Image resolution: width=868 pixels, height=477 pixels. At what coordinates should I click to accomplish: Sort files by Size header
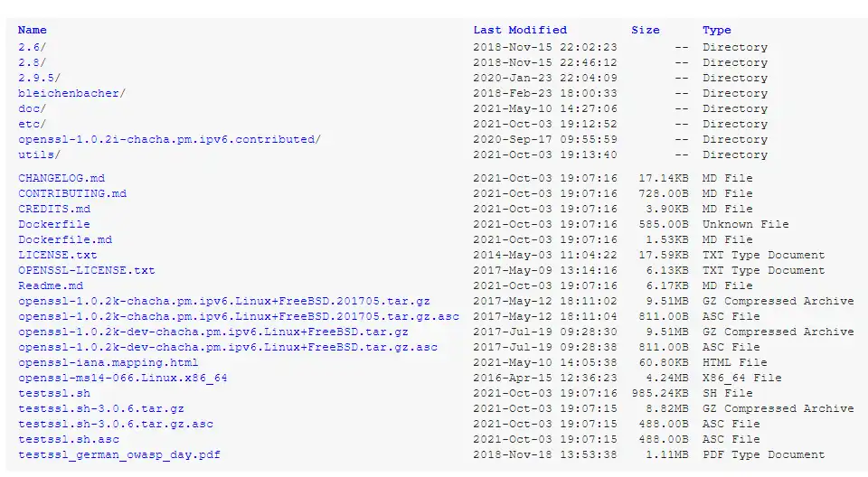646,30
